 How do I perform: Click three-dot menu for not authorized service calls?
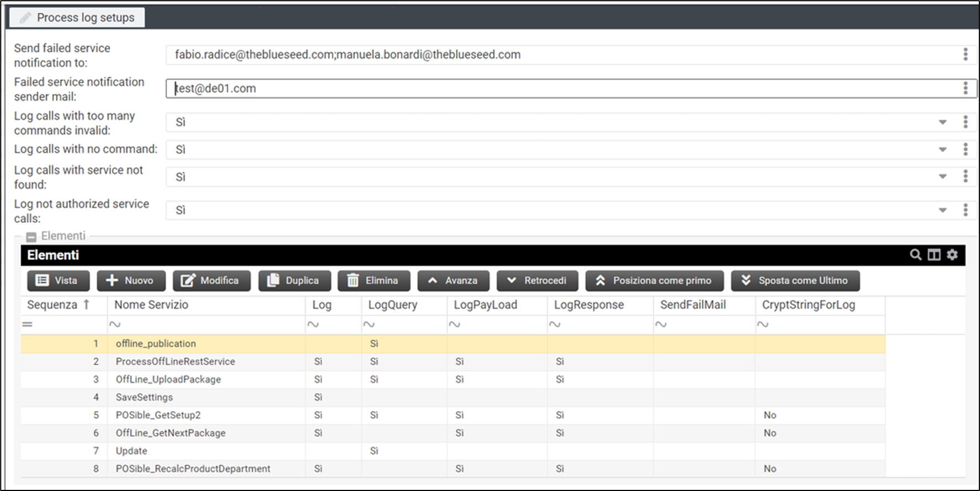pyautogui.click(x=965, y=210)
